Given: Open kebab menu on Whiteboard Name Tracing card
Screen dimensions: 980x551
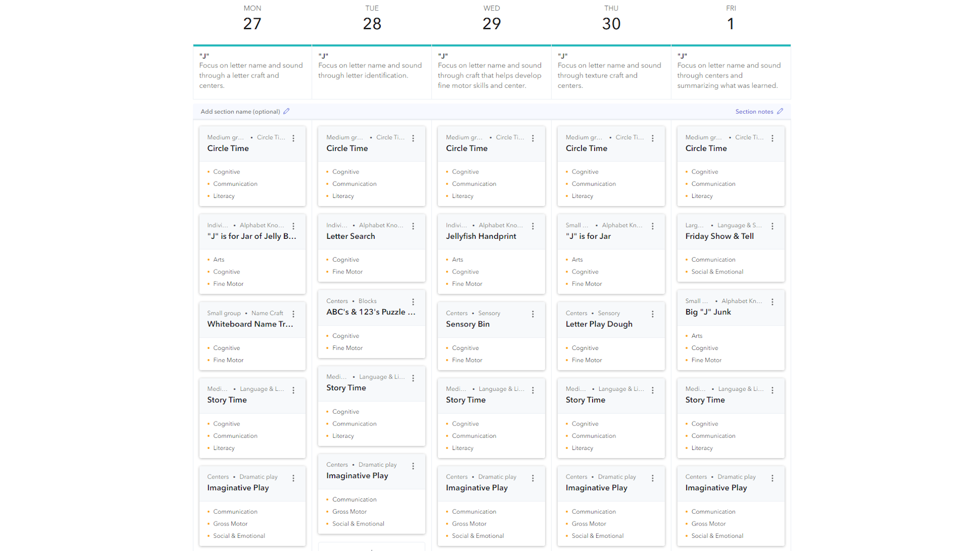Looking at the screenshot, I should click(293, 314).
